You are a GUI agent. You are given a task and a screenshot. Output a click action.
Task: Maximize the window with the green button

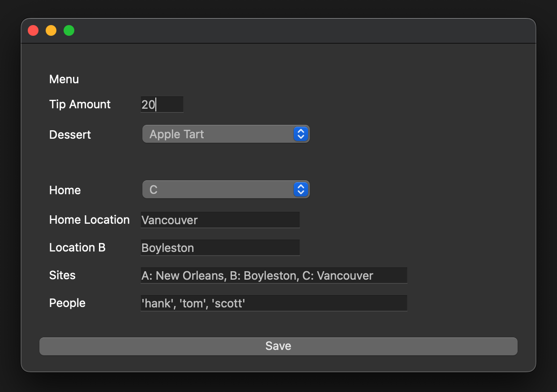coord(69,31)
